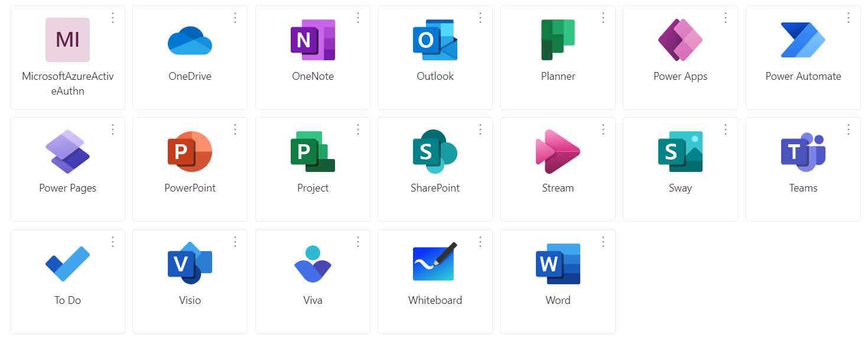Viewport: 868px width, 347px height.
Task: Click the "SharePoint" label text
Action: tap(435, 188)
